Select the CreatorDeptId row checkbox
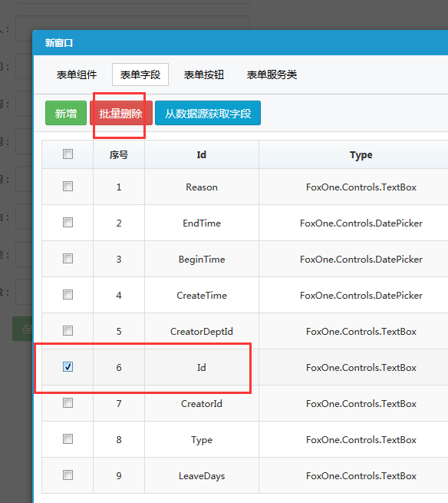The image size is (448, 503). pyautogui.click(x=68, y=331)
